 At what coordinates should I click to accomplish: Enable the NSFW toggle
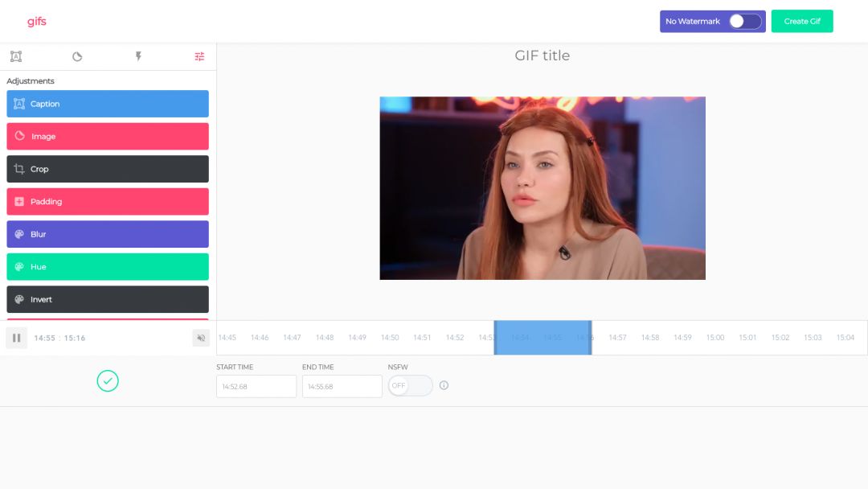coord(410,385)
